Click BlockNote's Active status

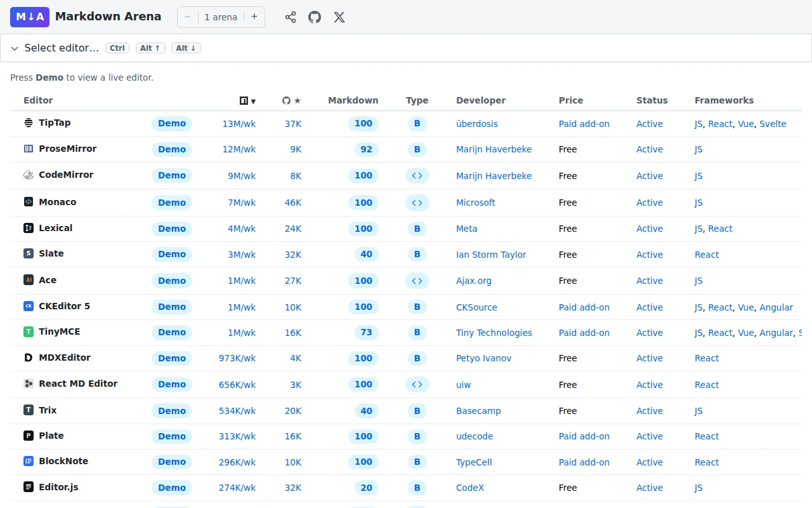[x=650, y=462]
